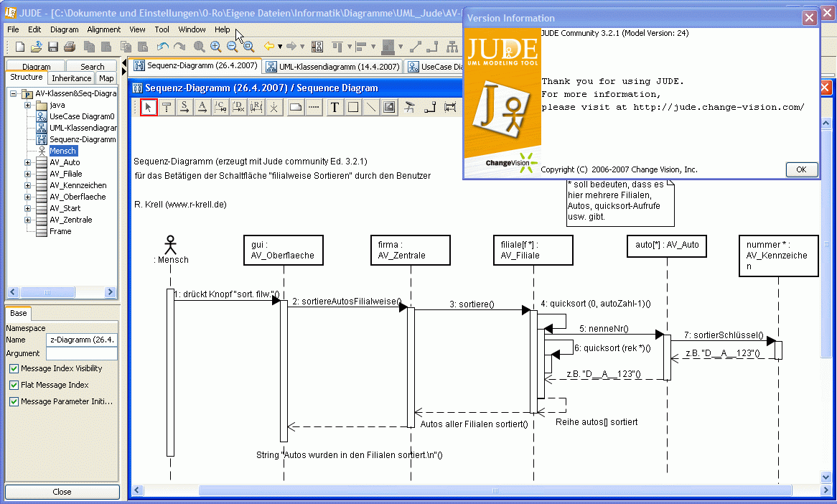Viewport: 837px width, 504px height.
Task: Uncheck Message Index Visibility checkbox
Action: [x=14, y=369]
